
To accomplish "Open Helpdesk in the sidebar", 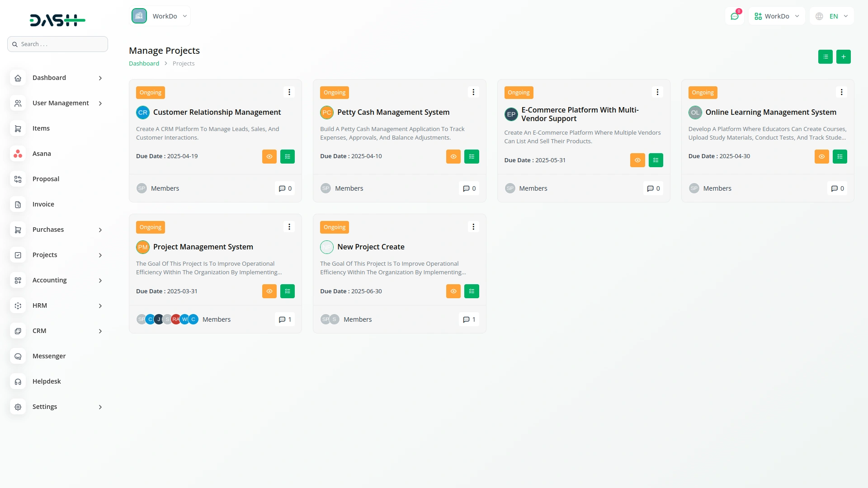I will [47, 381].
